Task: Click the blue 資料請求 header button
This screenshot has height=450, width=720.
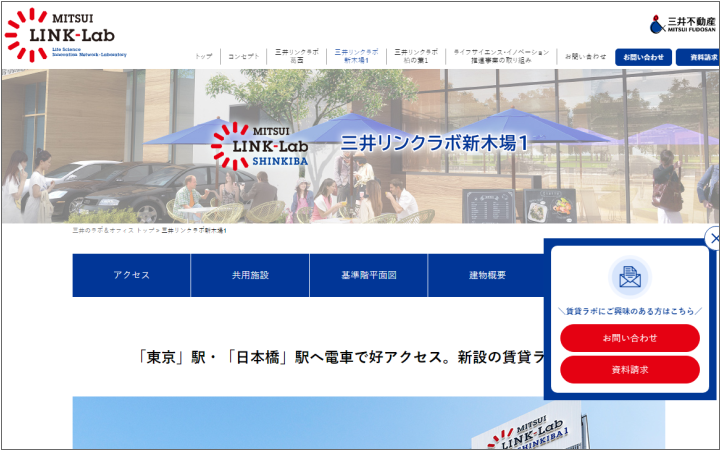Action: (x=698, y=57)
